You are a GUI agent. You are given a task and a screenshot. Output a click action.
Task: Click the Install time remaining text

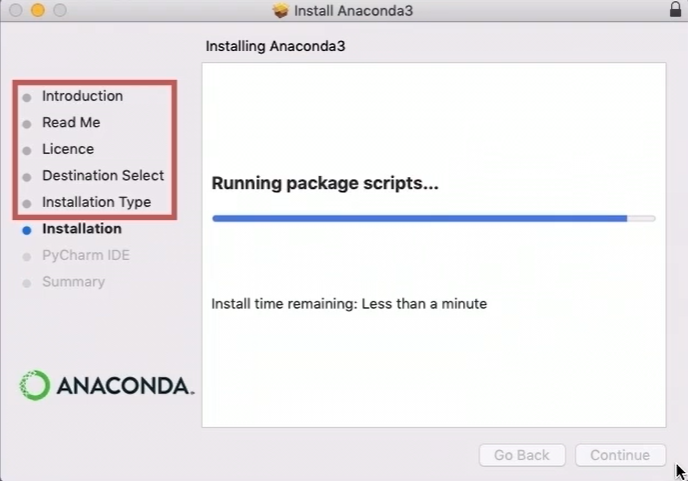349,303
